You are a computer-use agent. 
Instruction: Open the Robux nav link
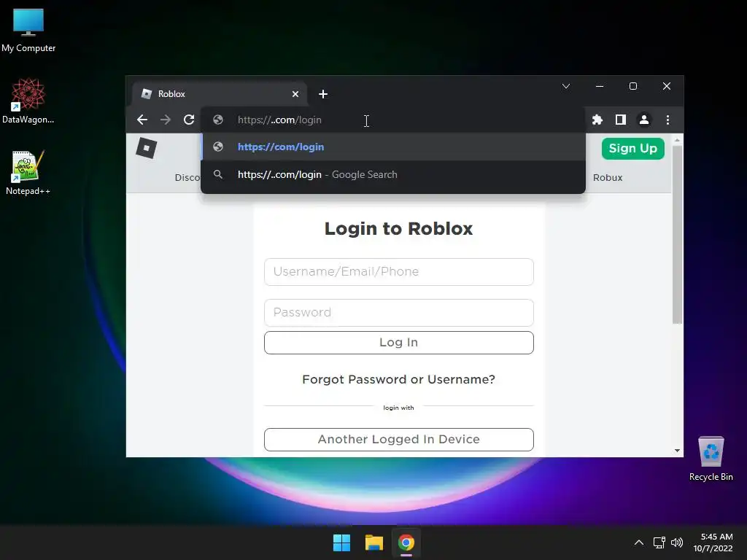coord(608,177)
